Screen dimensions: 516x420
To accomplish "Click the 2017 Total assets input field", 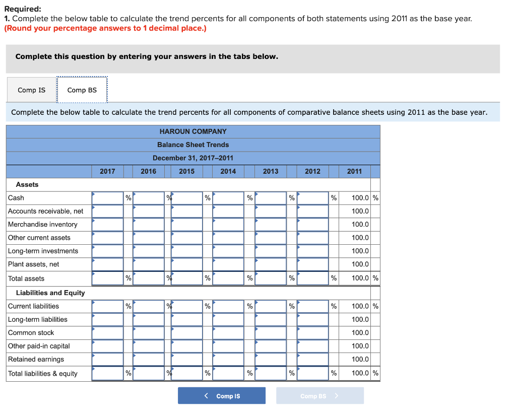I will [107, 278].
